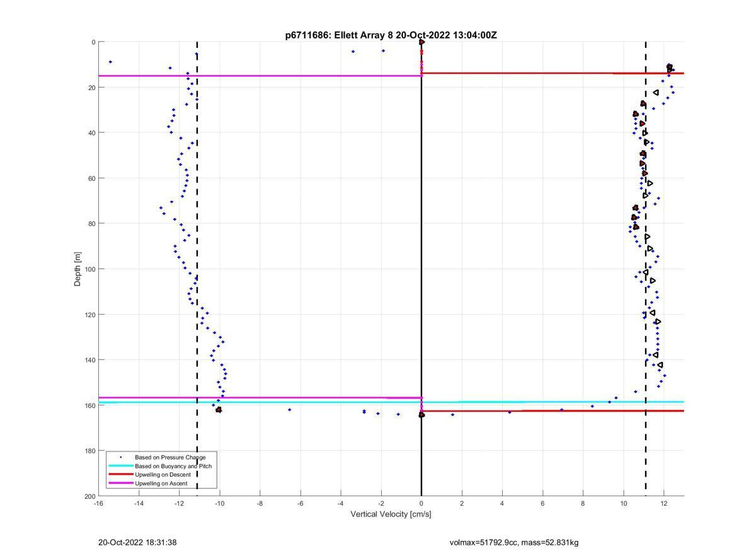
Task: Click the triangle marker near 22 m depth on right
Action: coord(656,93)
